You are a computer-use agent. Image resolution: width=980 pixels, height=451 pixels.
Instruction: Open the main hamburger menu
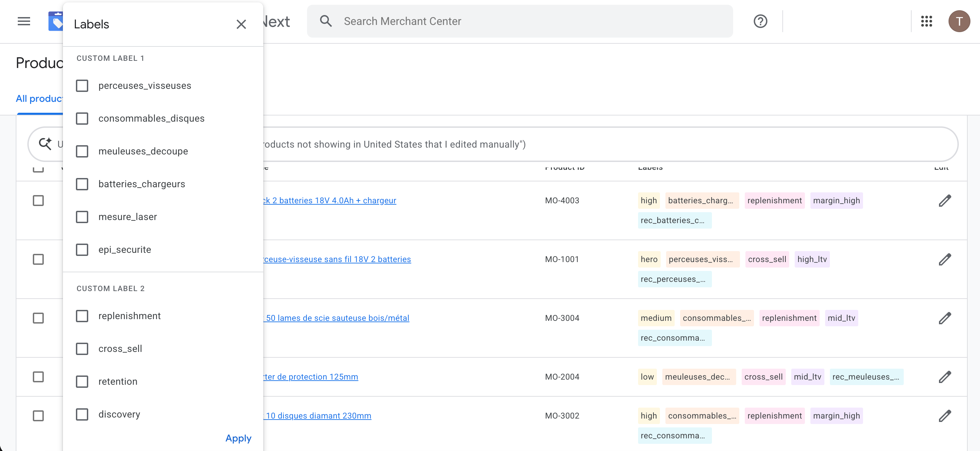(24, 21)
